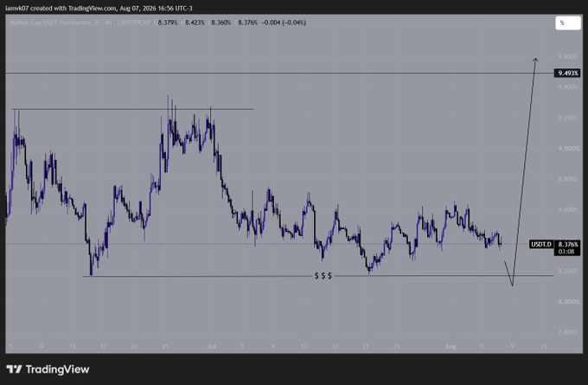Image resolution: width=588 pixels, height=385 pixels.
Task: Click the % scale unit box
Action: pos(568,22)
